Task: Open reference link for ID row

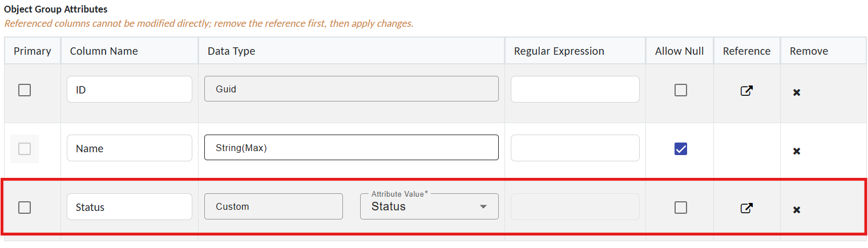Action: (746, 91)
